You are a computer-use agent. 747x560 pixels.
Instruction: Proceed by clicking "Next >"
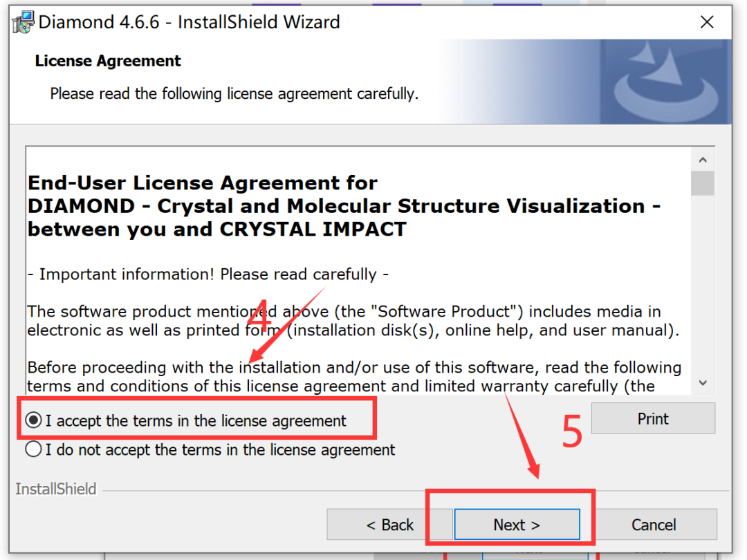(516, 525)
